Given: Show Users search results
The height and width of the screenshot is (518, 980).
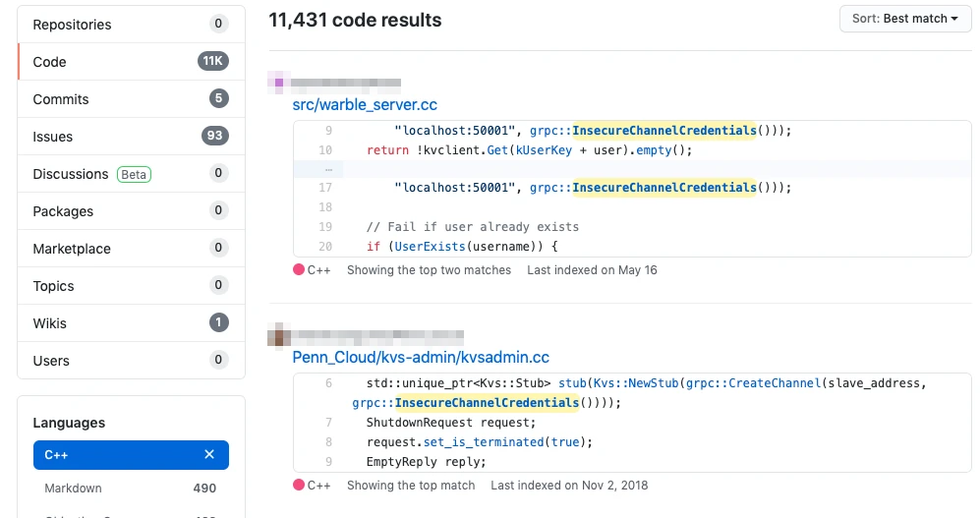Looking at the screenshot, I should pyautogui.click(x=51, y=361).
